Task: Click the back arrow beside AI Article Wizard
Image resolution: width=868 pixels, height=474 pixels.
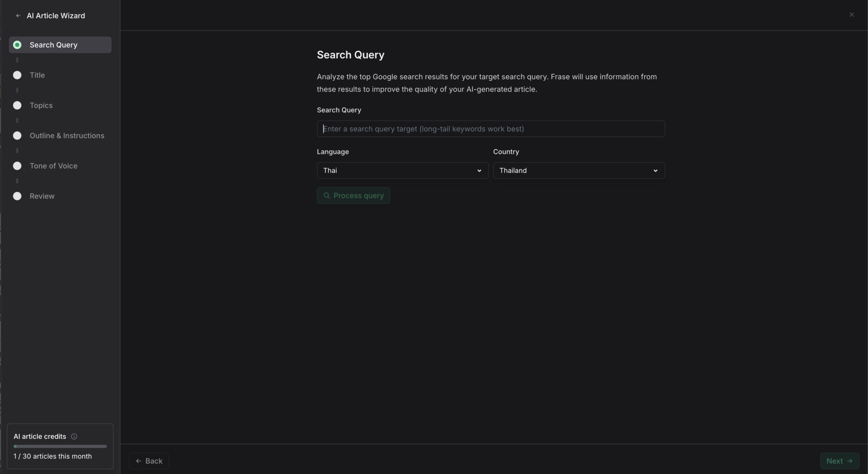Action: point(18,16)
